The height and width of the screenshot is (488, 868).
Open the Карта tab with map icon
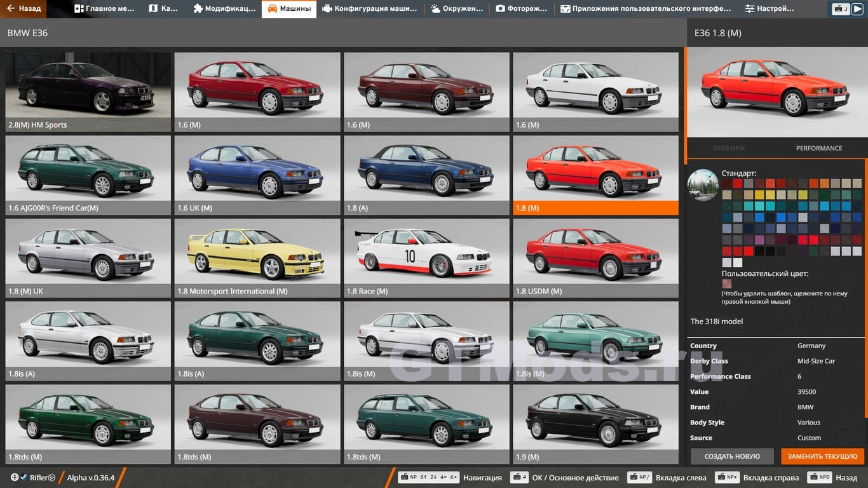click(x=163, y=9)
